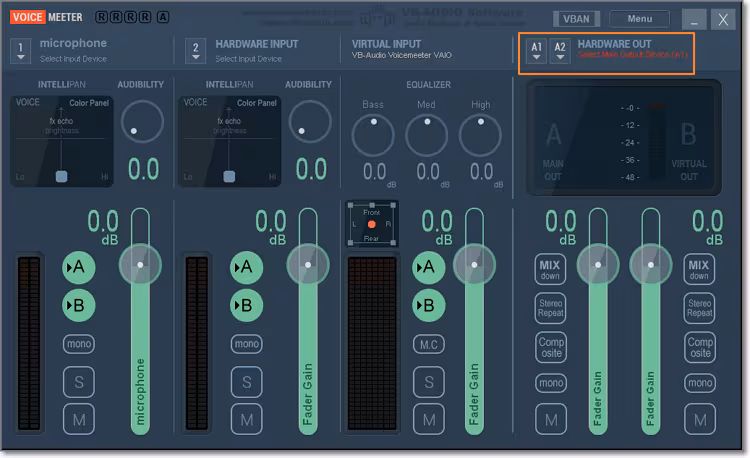Toggle mono on virtual out B
750x458 pixels.
[x=700, y=382]
